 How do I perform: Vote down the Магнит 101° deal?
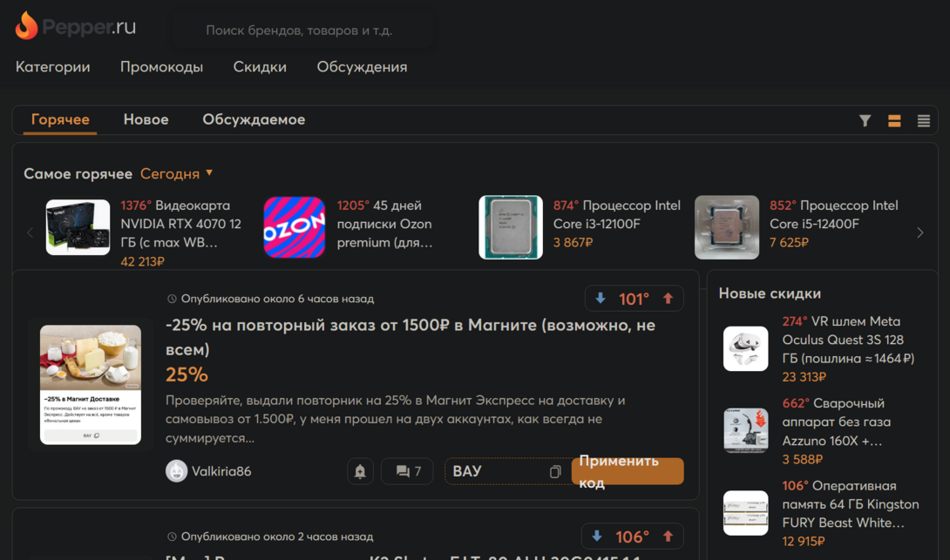point(600,298)
